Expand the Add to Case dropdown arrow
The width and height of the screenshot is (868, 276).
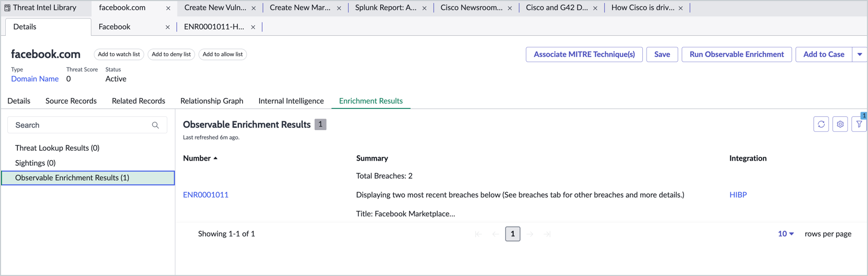[860, 54]
